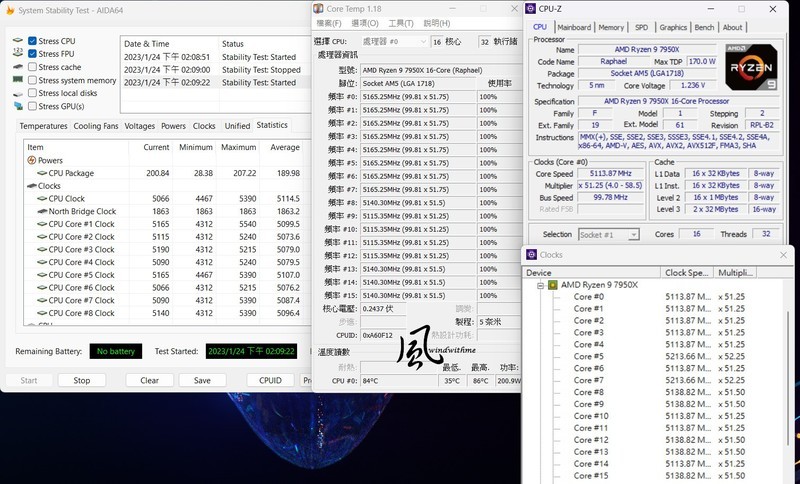
Task: Click the 頻率 #8 frequency value in Core Temp
Action: [x=418, y=203]
